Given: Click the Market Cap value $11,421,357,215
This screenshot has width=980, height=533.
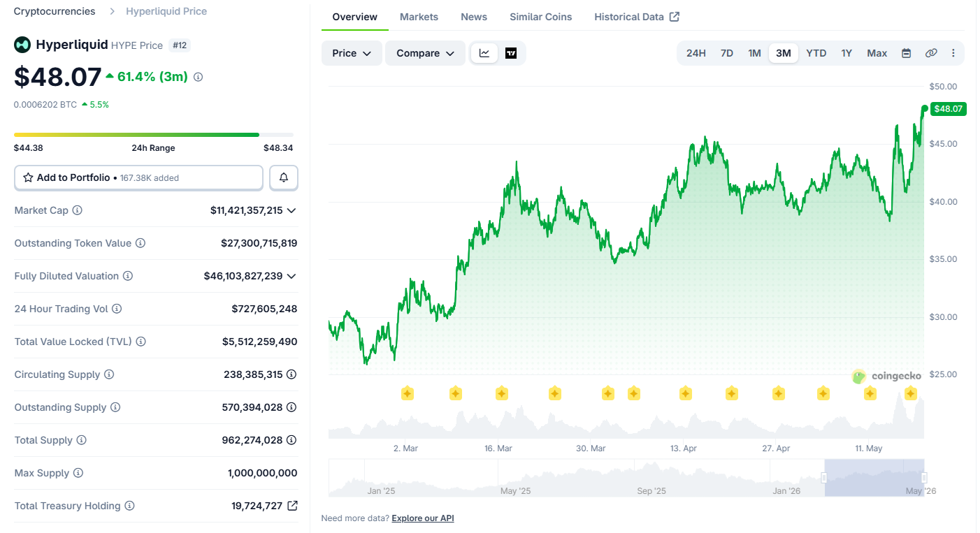Looking at the screenshot, I should click(247, 210).
